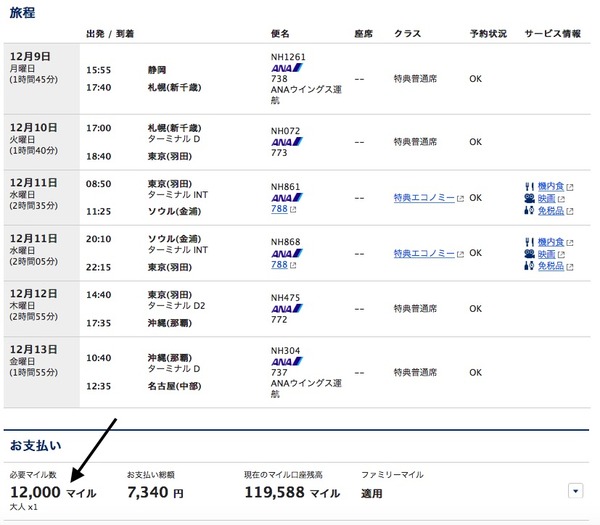Viewport: 600px width, 525px height.
Task: Click the 座席 column header
Action: pyautogui.click(x=364, y=34)
